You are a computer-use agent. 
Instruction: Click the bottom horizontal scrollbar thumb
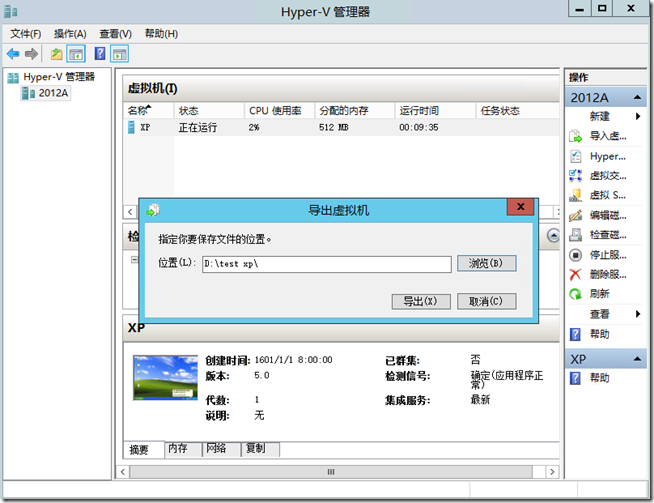[331, 472]
